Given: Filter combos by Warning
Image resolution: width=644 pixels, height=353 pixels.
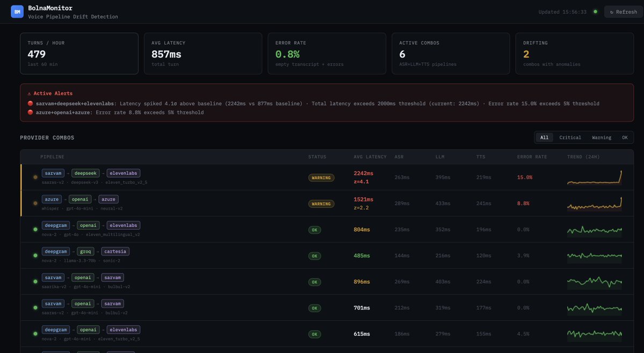Looking at the screenshot, I should click(601, 138).
